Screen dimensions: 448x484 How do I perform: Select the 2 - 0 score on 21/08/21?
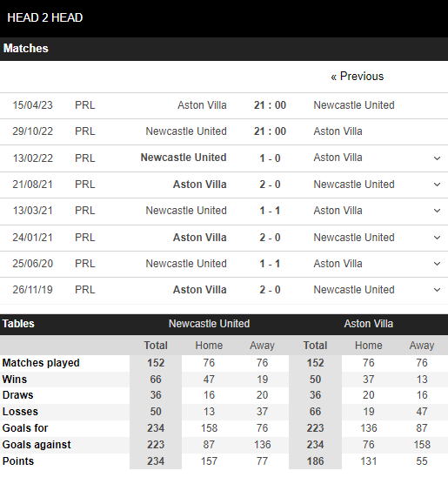pyautogui.click(x=270, y=185)
